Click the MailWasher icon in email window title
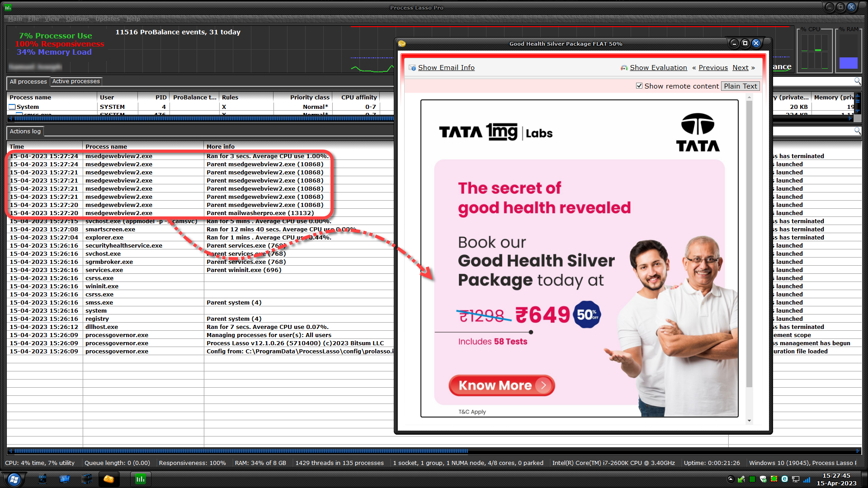 [x=402, y=43]
